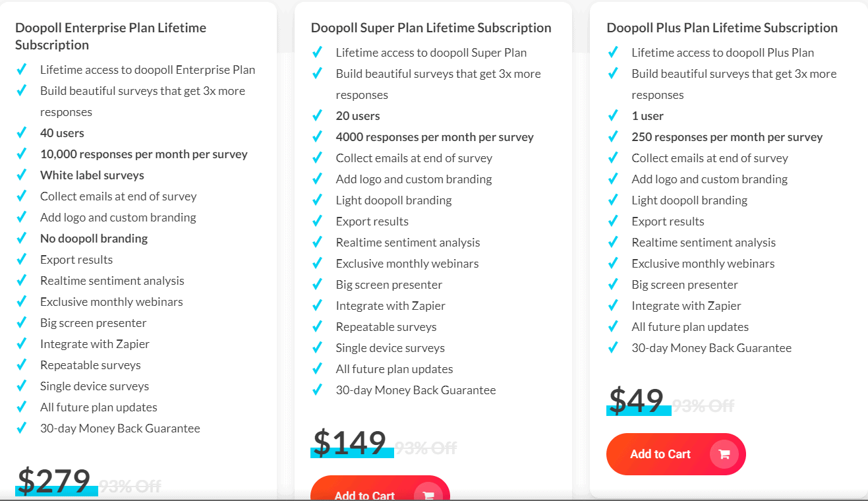Open the Doopoll Super Plan title link

tap(431, 28)
